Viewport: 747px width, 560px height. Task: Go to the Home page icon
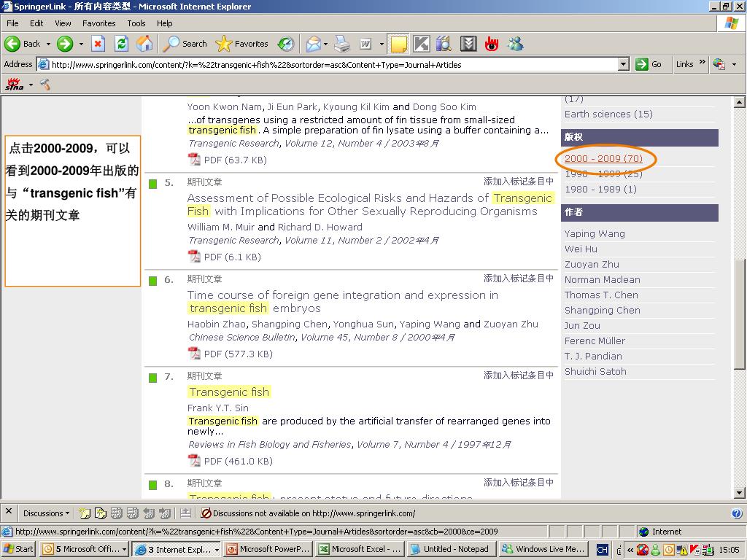tap(144, 44)
